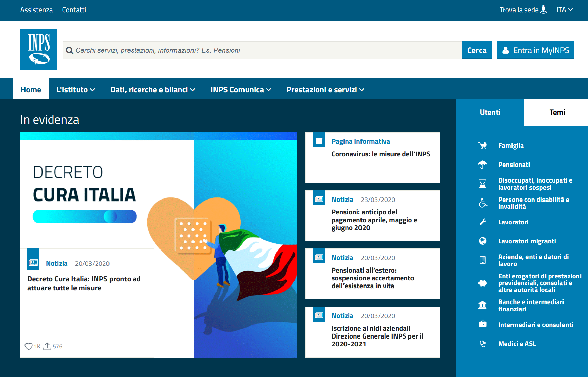The height and width of the screenshot is (380, 588).
Task: Click the 23/03/2020 news date
Action: pyautogui.click(x=378, y=200)
